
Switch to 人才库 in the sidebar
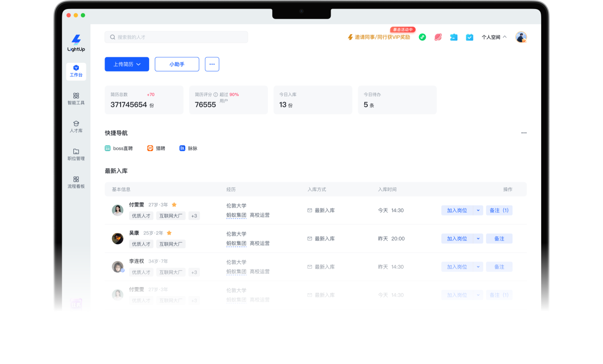coord(76,127)
